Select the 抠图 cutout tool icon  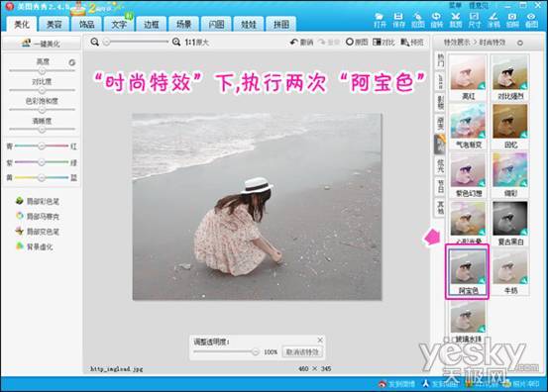[x=417, y=20]
